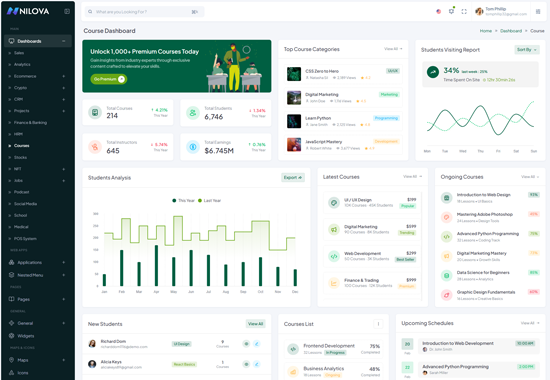Click the Frontend Development course icon
The height and width of the screenshot is (380, 550).
pos(293,349)
